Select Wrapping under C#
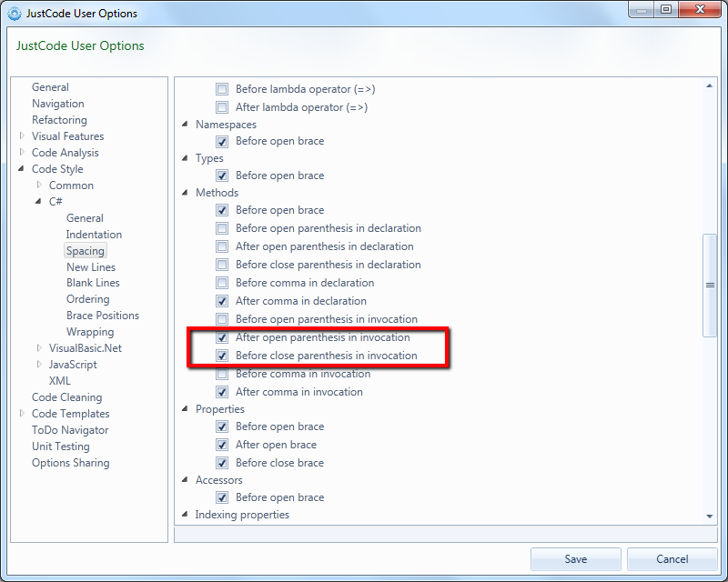The width and height of the screenshot is (728, 582). click(90, 332)
